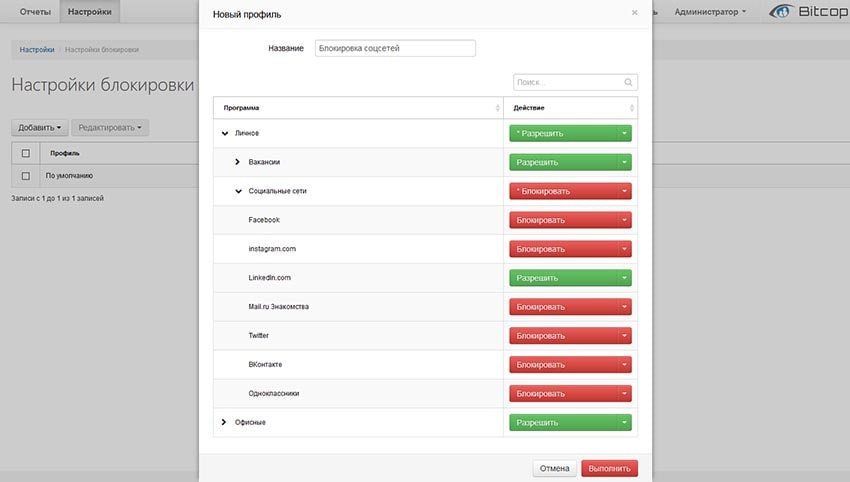Sort by Программа column arrows
This screenshot has height=482, width=850.
click(x=497, y=108)
